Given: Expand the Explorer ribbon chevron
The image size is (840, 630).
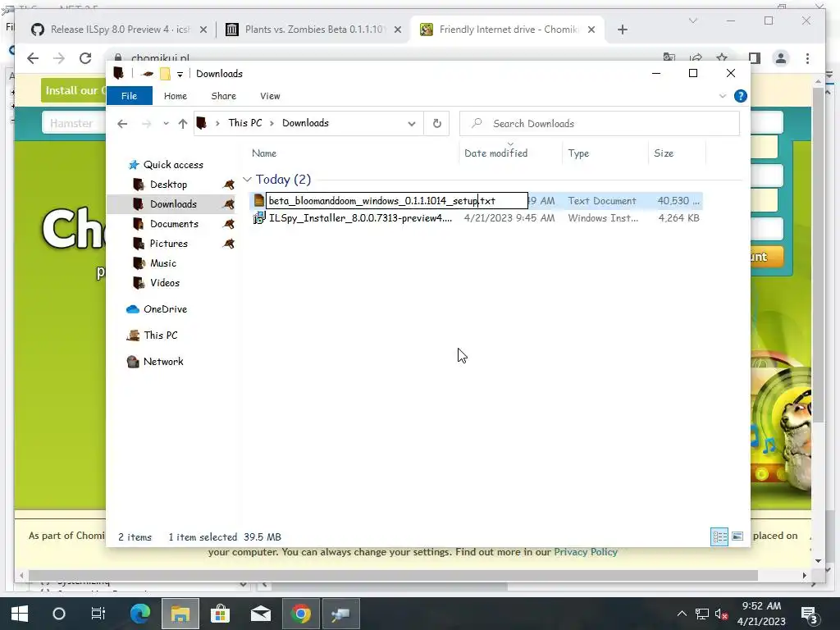Looking at the screenshot, I should pos(722,96).
